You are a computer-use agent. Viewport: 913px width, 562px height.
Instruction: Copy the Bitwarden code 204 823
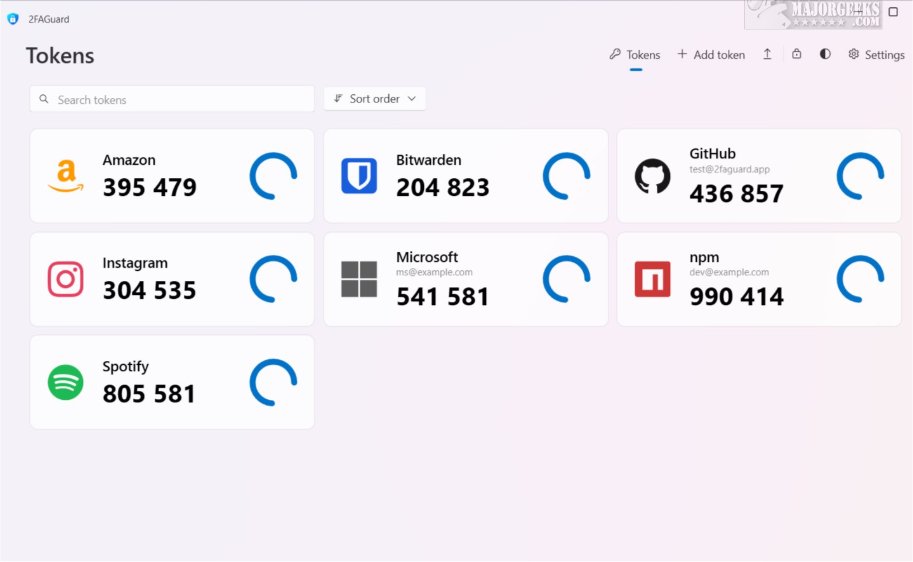(x=443, y=188)
